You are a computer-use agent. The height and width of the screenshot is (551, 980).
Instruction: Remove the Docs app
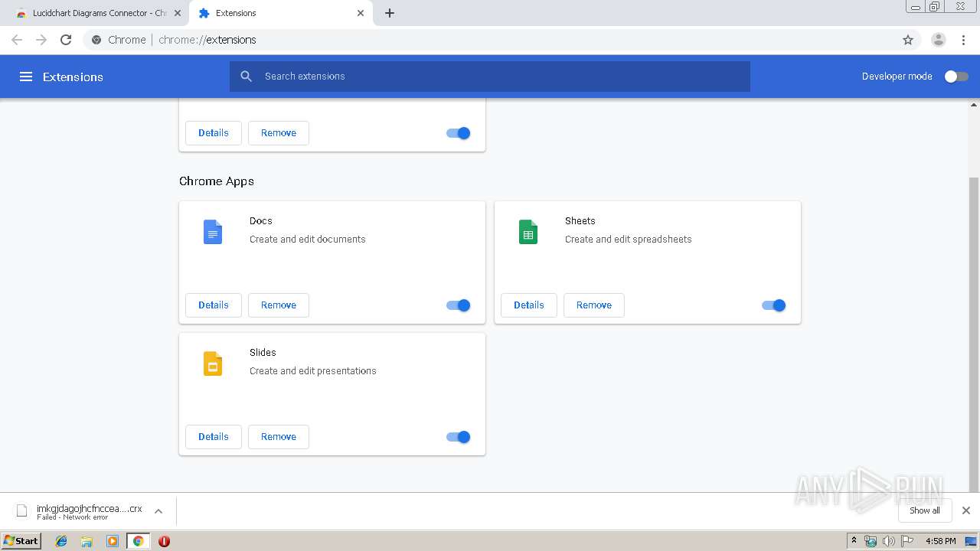pos(279,305)
